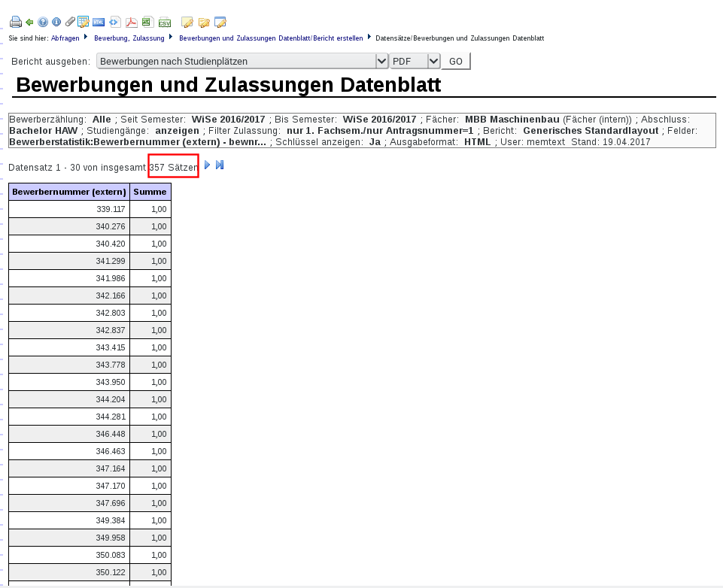The width and height of the screenshot is (723, 588).
Task: Go back using the green arrow icon
Action: tap(29, 22)
